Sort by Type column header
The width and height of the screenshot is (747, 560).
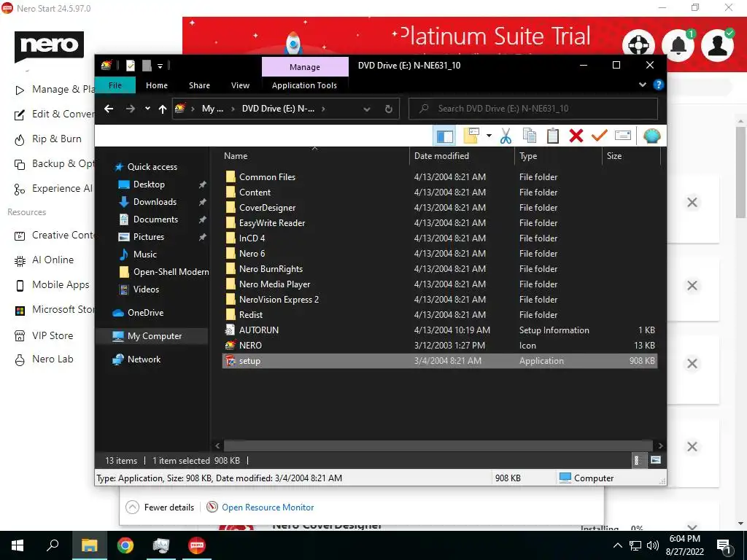(558, 156)
